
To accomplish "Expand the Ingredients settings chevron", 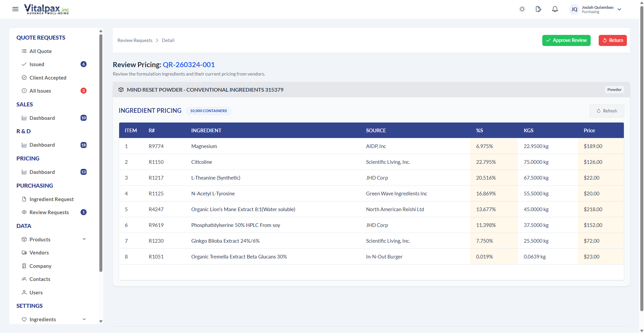I will [x=84, y=319].
